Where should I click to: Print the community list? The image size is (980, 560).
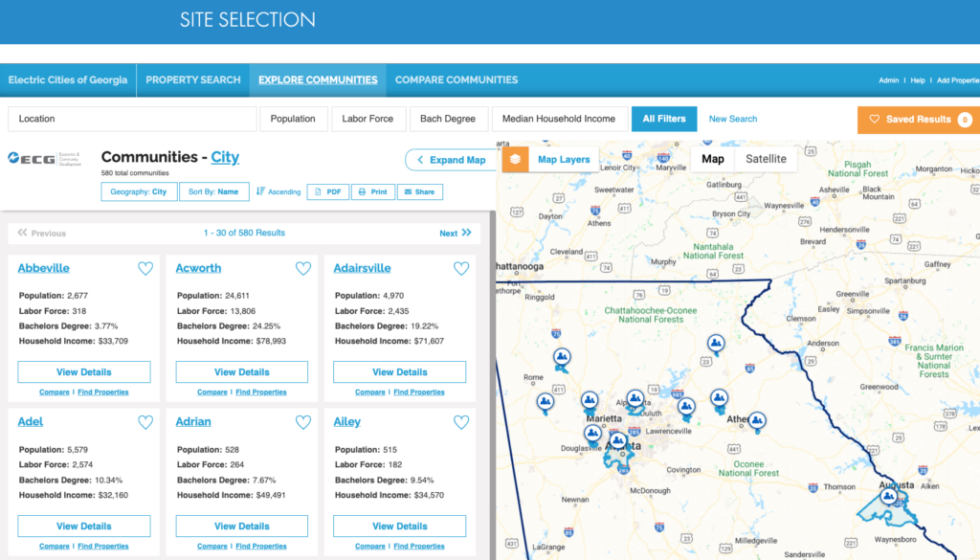point(372,191)
